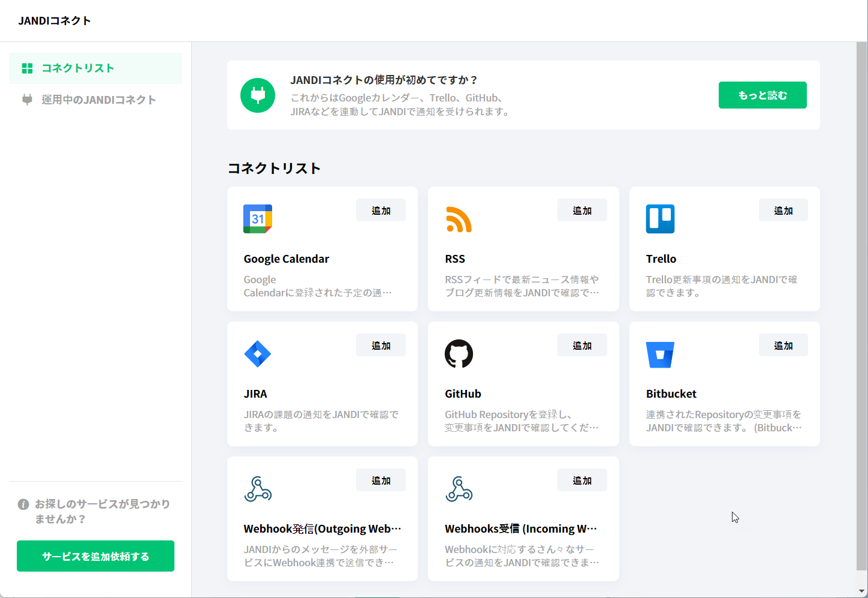The image size is (868, 598).
Task: Click 連携されたRepositoryの変更事項 description
Action: (x=724, y=421)
